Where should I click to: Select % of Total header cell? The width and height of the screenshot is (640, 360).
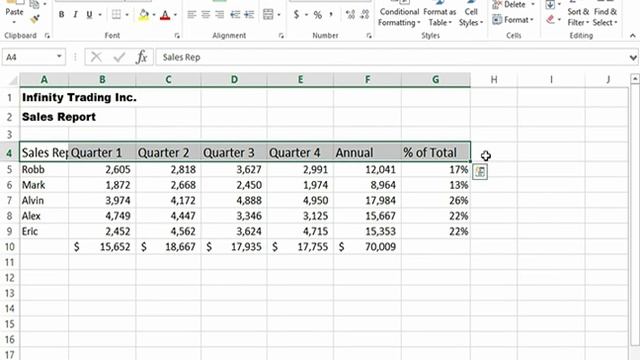[436, 152]
